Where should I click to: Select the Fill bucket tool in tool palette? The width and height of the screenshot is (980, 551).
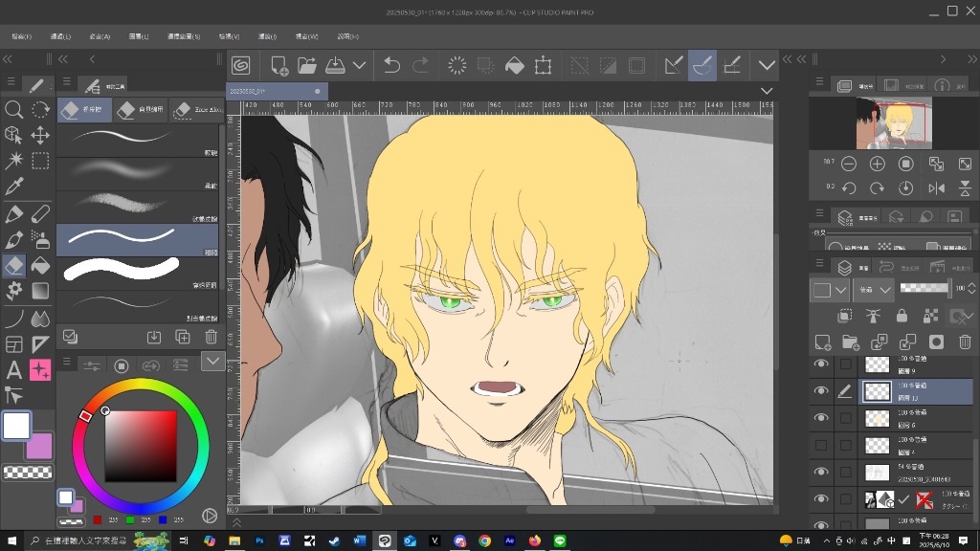40,266
